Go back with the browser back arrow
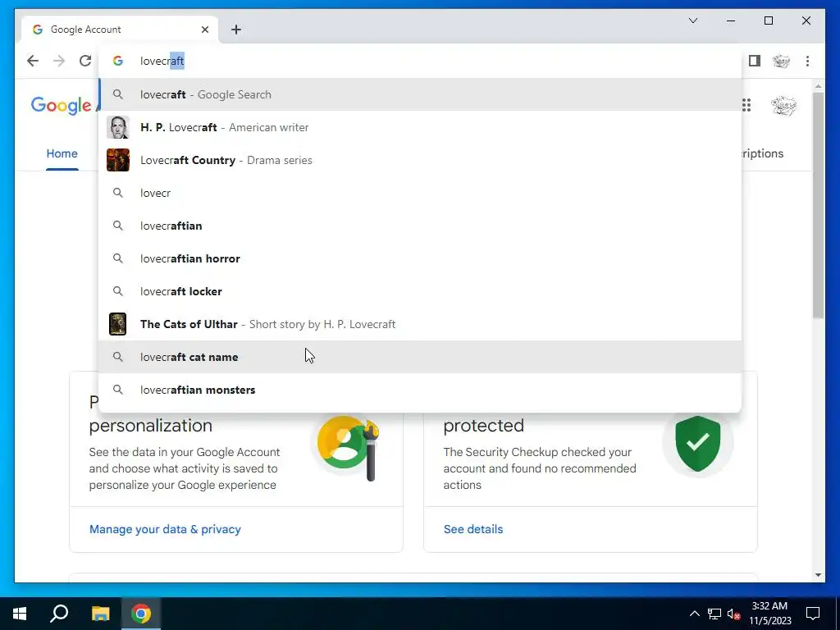 (33, 61)
